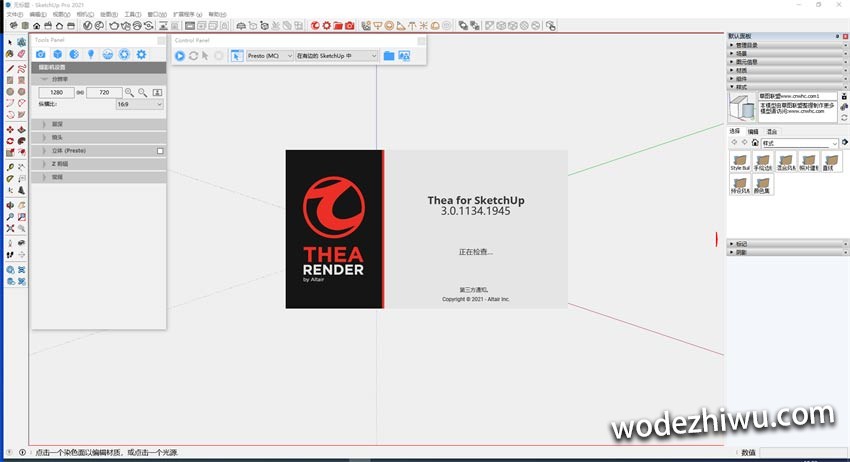Click the refresh render icon in Control Panel
Viewport: 850px width, 462px height.
[193, 56]
